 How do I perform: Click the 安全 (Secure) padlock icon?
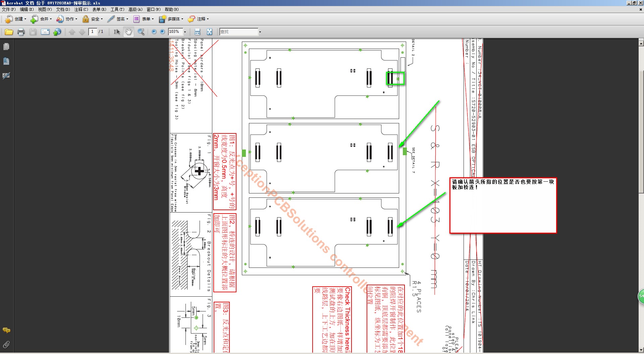click(86, 19)
